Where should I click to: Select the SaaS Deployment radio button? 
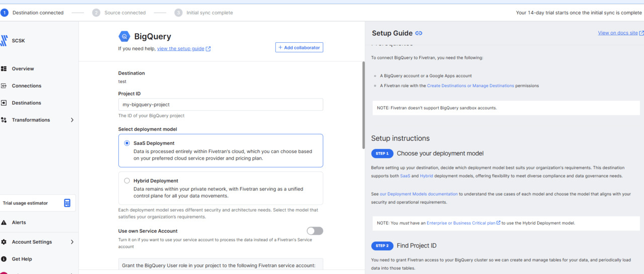pos(127,143)
